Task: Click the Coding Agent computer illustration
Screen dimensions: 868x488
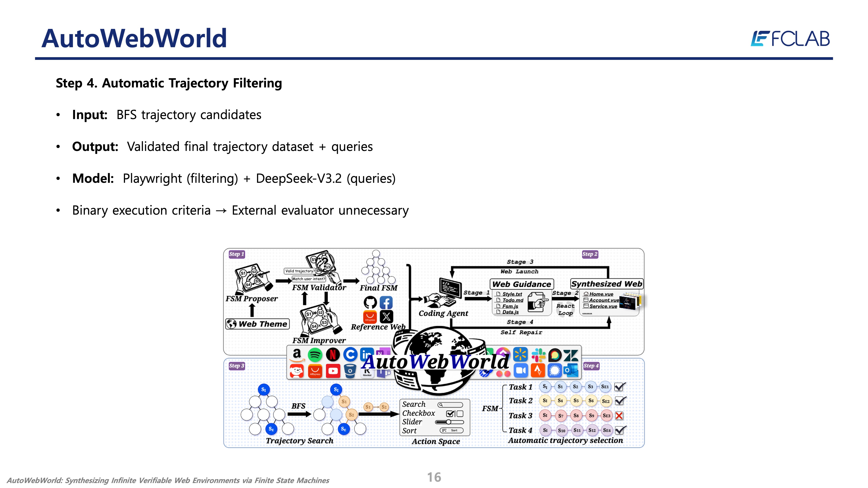Action: click(x=443, y=292)
